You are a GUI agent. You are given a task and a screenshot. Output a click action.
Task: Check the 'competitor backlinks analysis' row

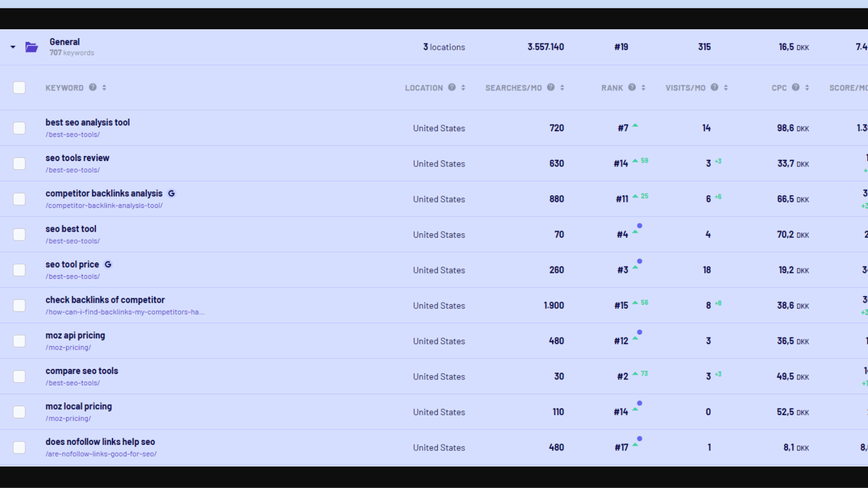[x=19, y=199]
